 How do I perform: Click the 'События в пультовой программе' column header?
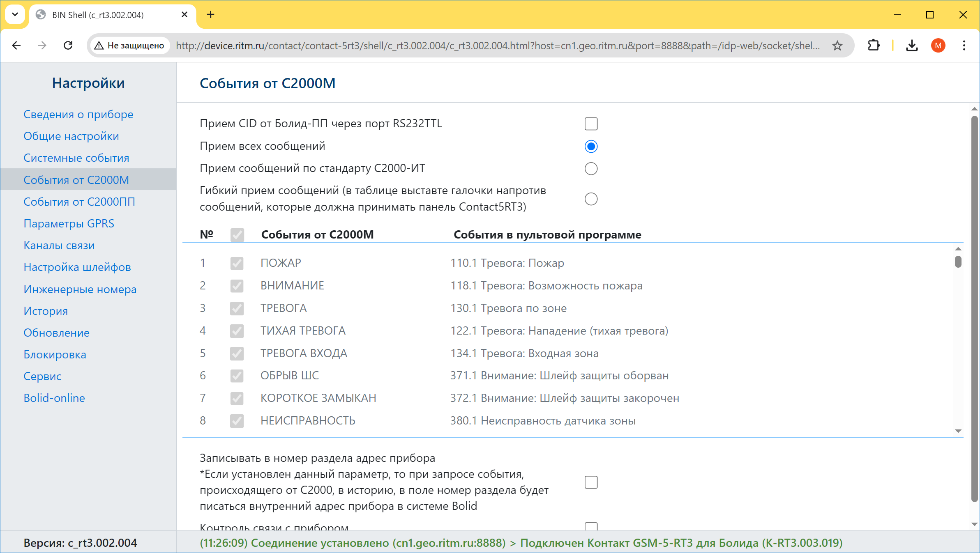(x=547, y=234)
